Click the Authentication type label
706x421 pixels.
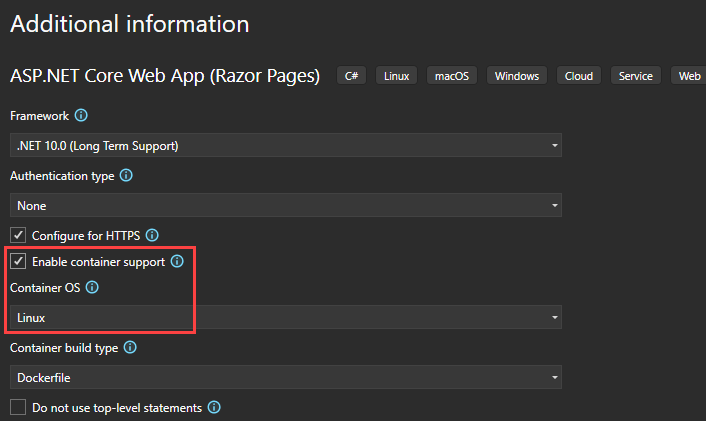[62, 176]
